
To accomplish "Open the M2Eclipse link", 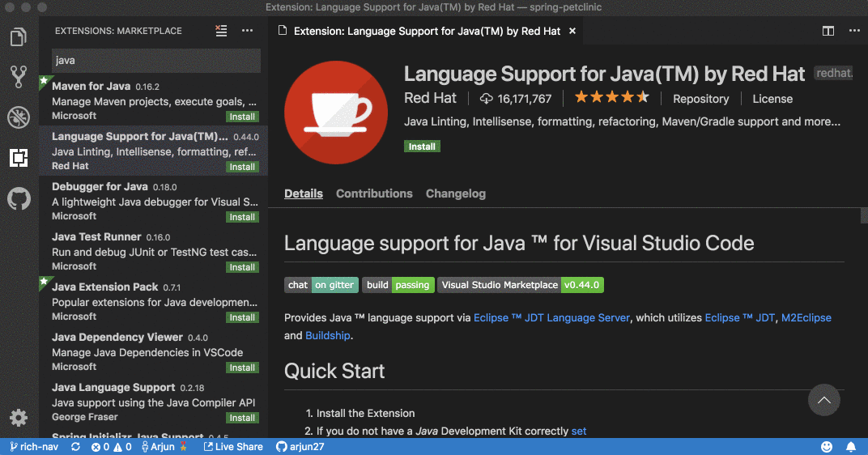I will pos(806,317).
